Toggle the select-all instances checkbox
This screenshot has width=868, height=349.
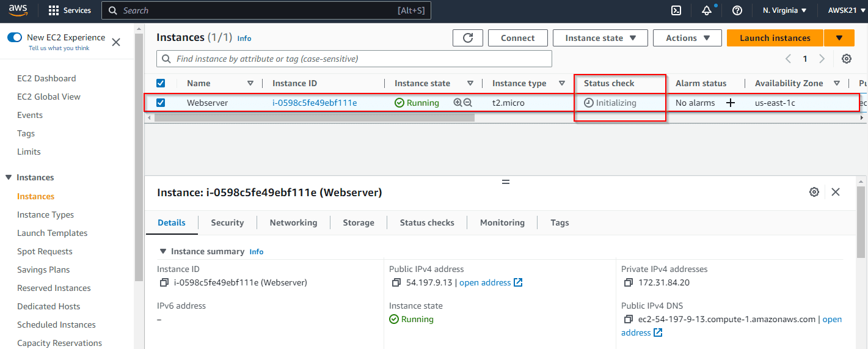coord(161,83)
